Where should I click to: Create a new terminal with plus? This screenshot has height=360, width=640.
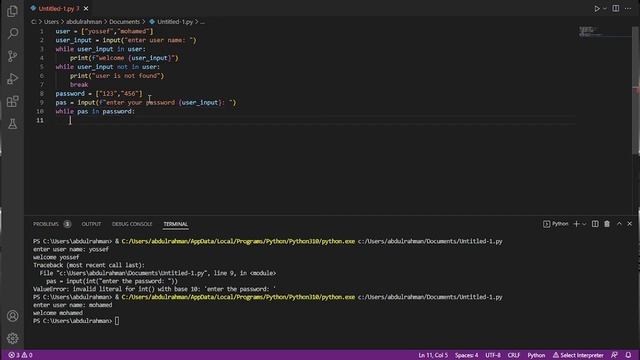click(576, 224)
